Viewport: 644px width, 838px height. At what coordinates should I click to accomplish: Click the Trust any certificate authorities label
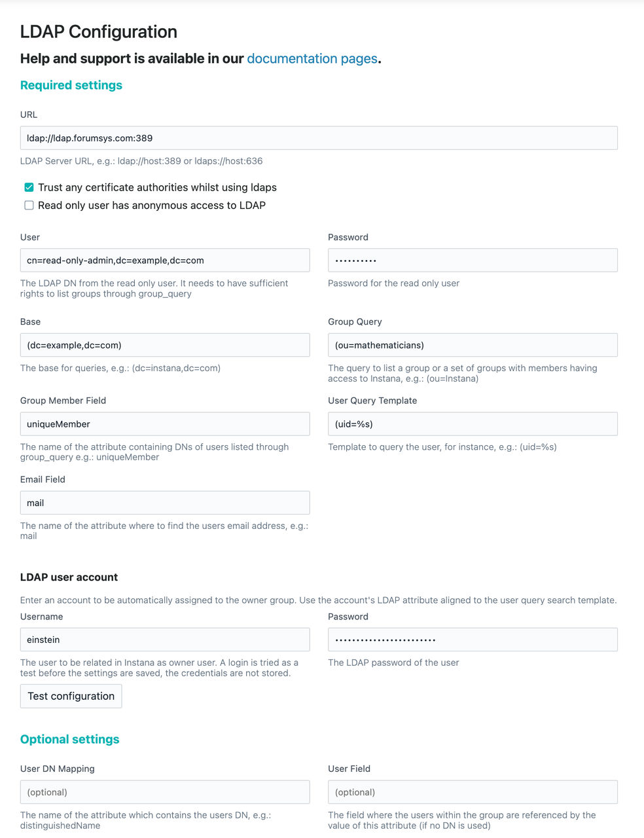(x=157, y=187)
